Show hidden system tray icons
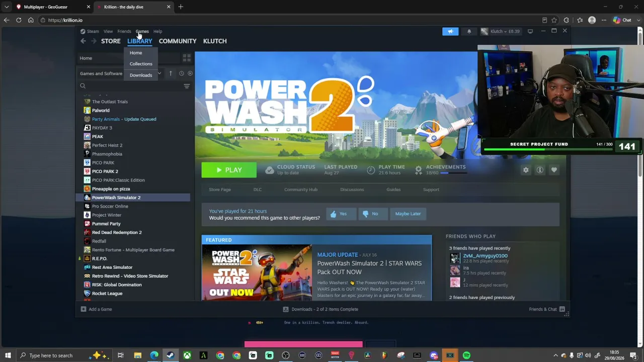The width and height of the screenshot is (644, 362). 555,355
